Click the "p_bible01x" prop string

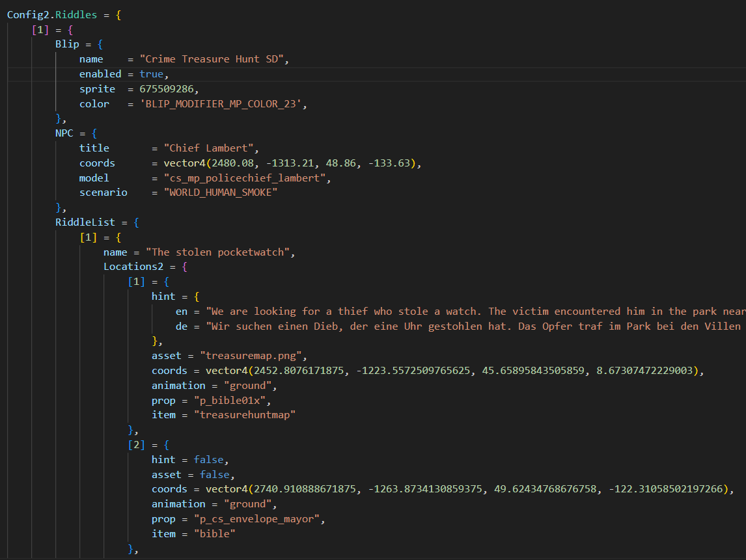pyautogui.click(x=230, y=400)
